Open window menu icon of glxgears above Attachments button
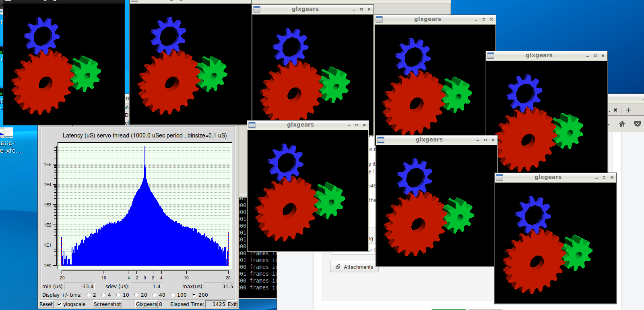 [381, 140]
